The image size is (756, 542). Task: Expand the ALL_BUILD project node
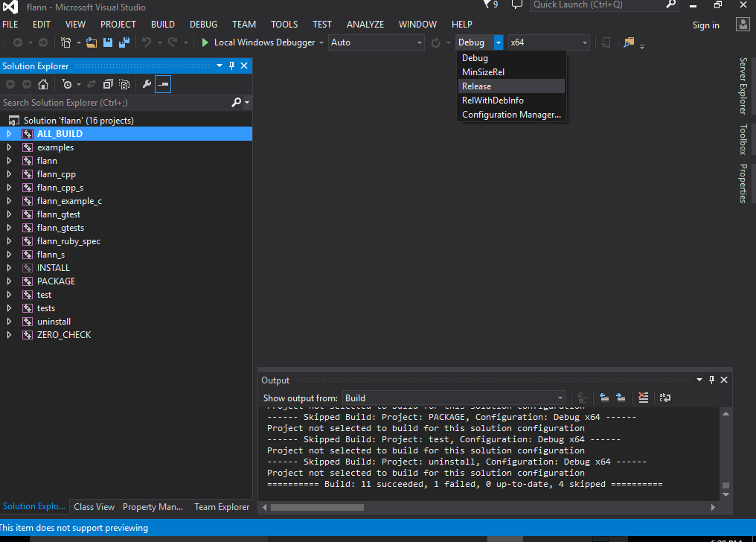(x=9, y=133)
